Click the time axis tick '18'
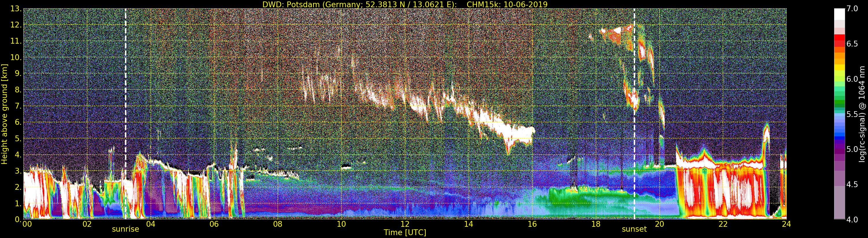868x238 pixels. pyautogui.click(x=596, y=224)
